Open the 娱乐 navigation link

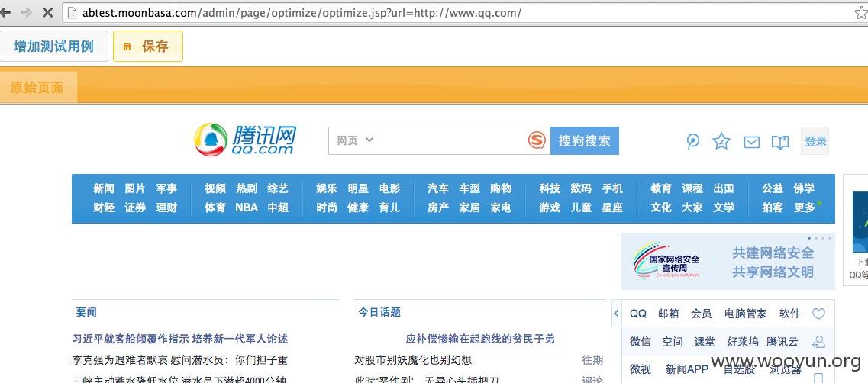tap(327, 188)
